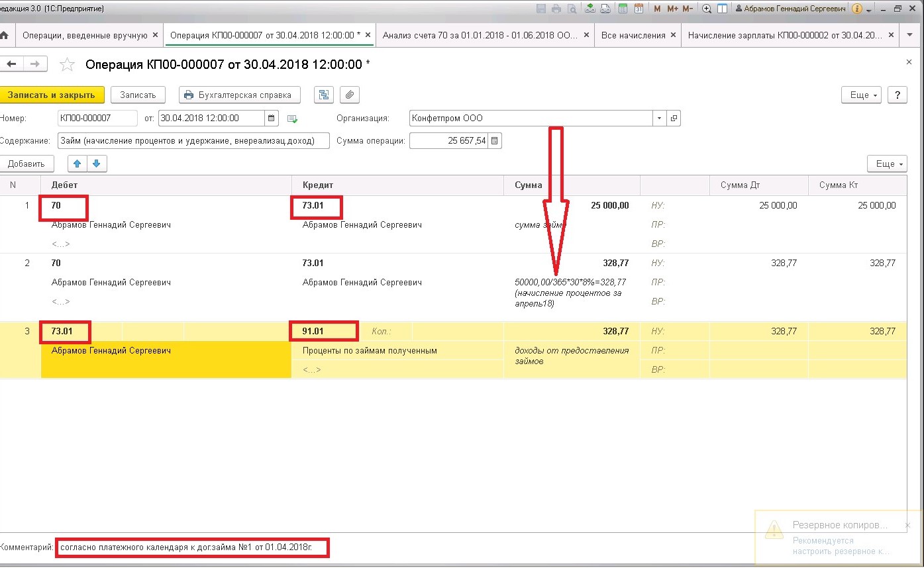Open the calculator icon in top toolbar
Image resolution: width=924 pixels, height=568 pixels.
[623, 9]
